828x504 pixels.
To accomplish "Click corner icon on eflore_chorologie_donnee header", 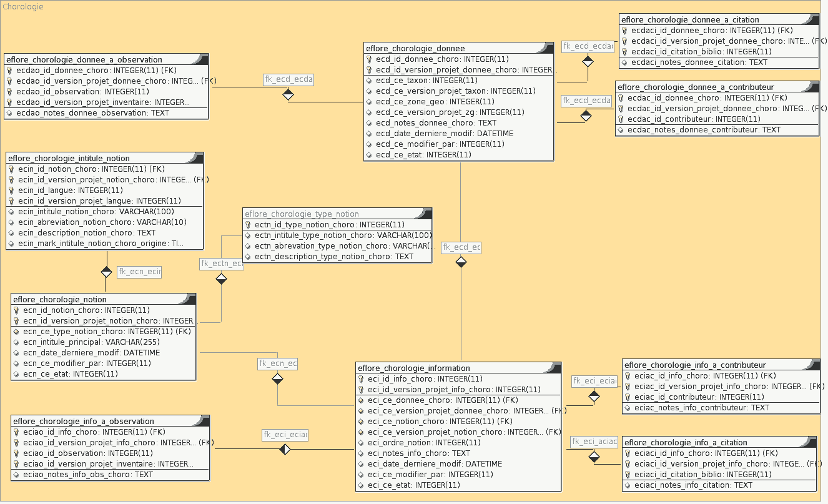I will click(548, 47).
